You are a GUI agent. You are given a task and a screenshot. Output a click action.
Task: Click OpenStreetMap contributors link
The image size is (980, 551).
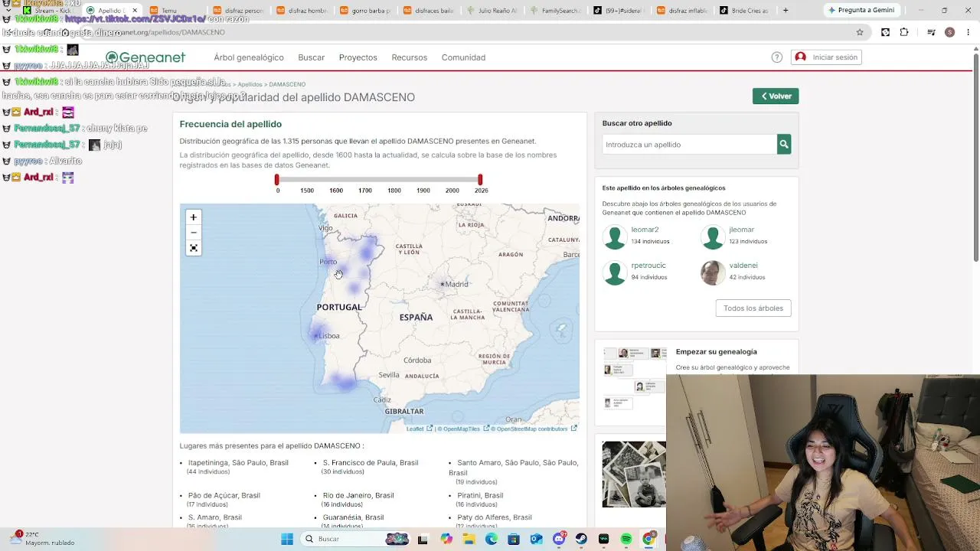point(533,429)
